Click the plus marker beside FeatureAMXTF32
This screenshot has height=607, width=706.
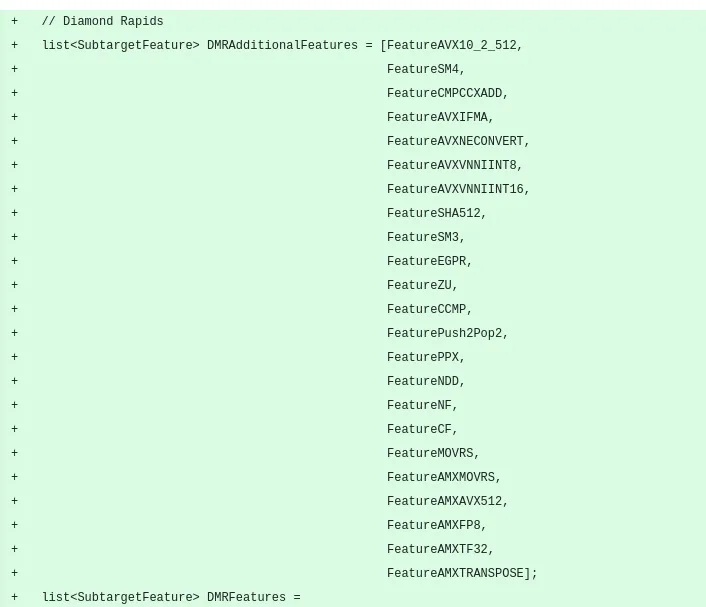pyautogui.click(x=14, y=549)
